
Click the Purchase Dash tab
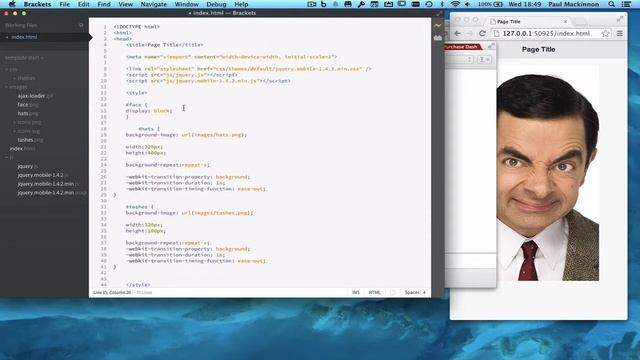[x=462, y=47]
